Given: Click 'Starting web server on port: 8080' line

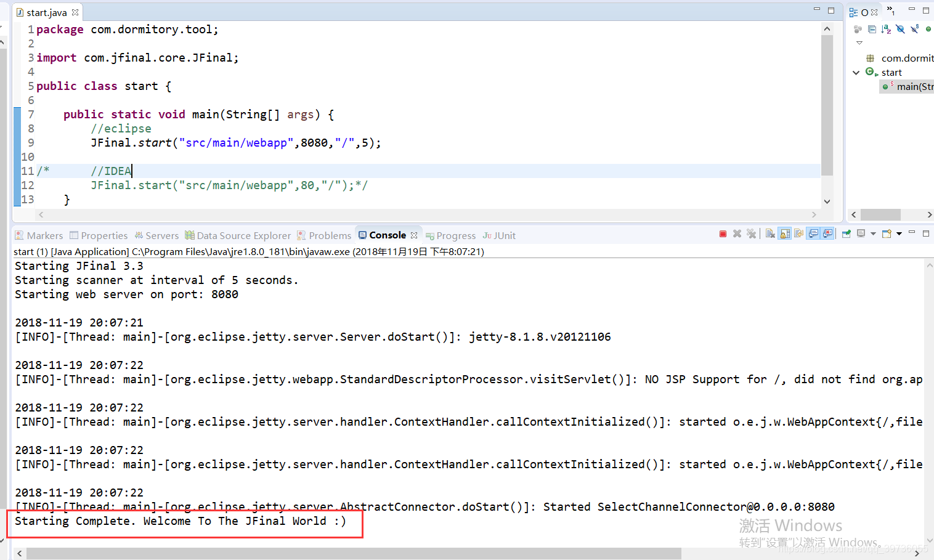Looking at the screenshot, I should [126, 294].
